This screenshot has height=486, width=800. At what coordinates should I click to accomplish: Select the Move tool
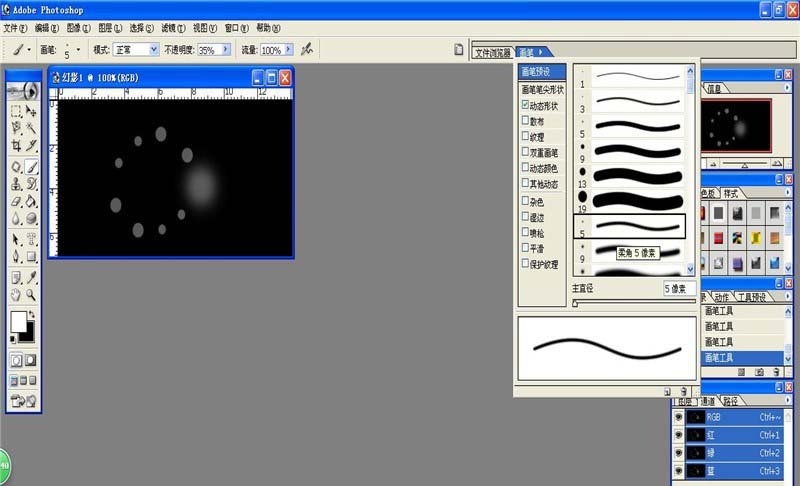coord(31,111)
